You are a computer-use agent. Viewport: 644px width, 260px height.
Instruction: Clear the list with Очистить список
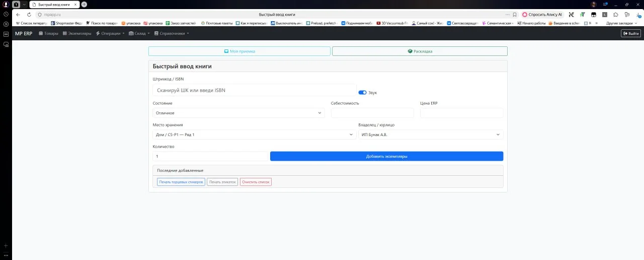(256, 182)
